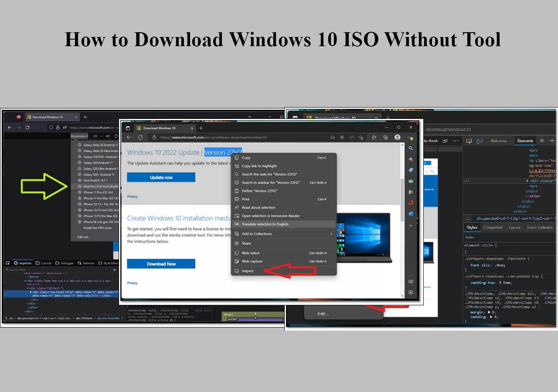Viewport: 558px width, 392px height.
Task: Open Search in the front Edge sidebar
Action: pyautogui.click(x=411, y=149)
